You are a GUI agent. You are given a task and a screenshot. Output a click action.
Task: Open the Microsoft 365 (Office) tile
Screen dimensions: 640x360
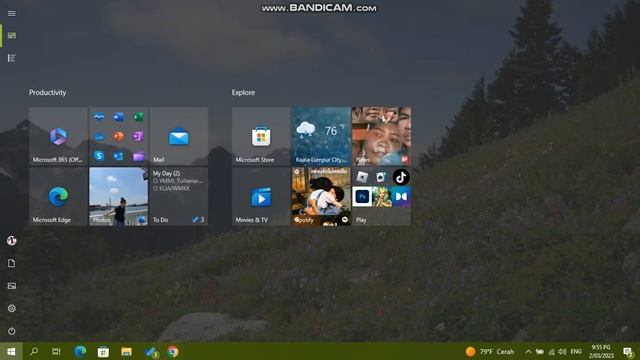[x=58, y=136]
